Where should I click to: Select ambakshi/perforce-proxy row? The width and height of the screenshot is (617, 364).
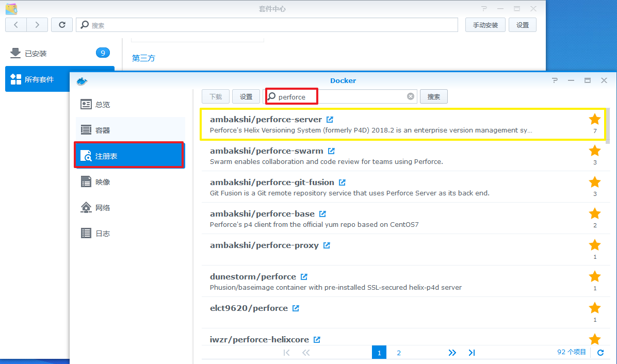point(403,250)
